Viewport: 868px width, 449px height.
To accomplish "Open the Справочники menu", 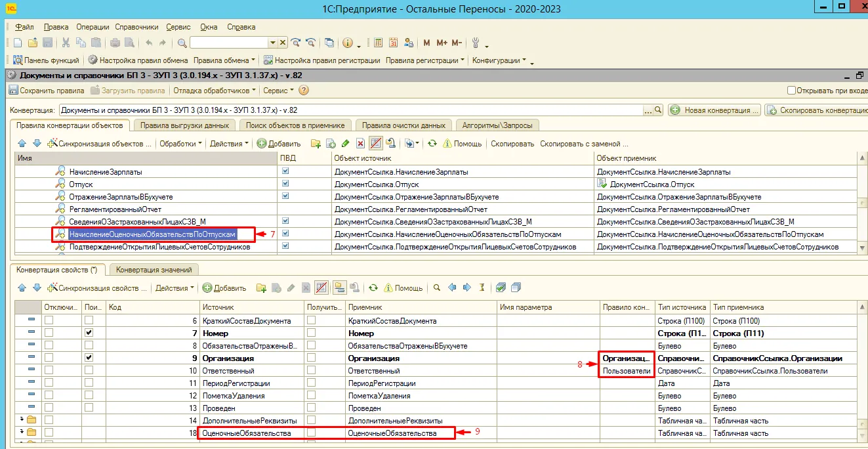I will pos(136,27).
